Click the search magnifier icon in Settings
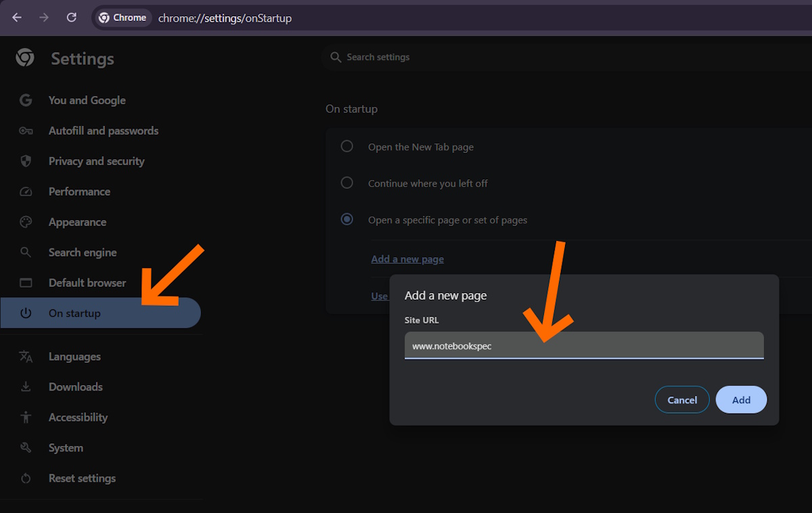812x513 pixels. tap(336, 58)
